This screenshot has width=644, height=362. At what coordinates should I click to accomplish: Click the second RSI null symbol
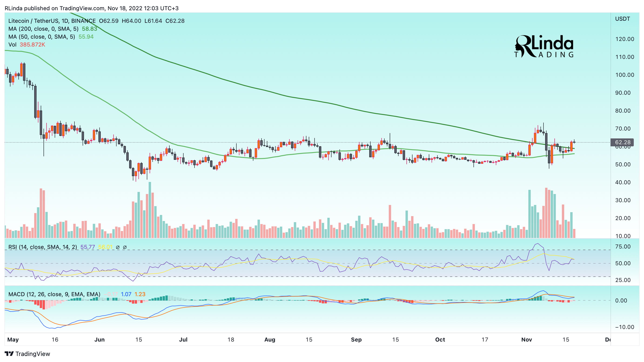125,247
